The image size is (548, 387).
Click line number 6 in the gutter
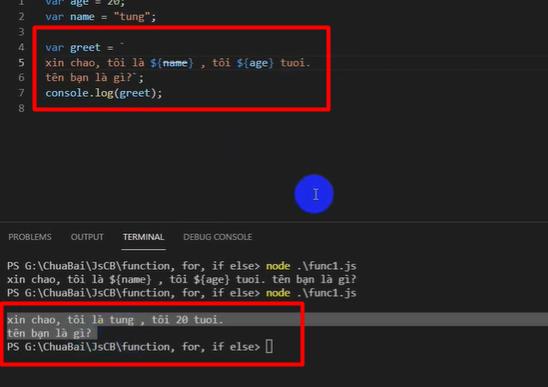21,78
